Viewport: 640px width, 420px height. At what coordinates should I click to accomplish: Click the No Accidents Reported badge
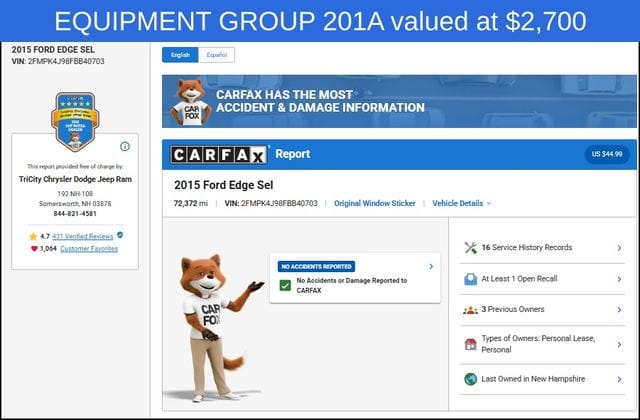point(316,267)
